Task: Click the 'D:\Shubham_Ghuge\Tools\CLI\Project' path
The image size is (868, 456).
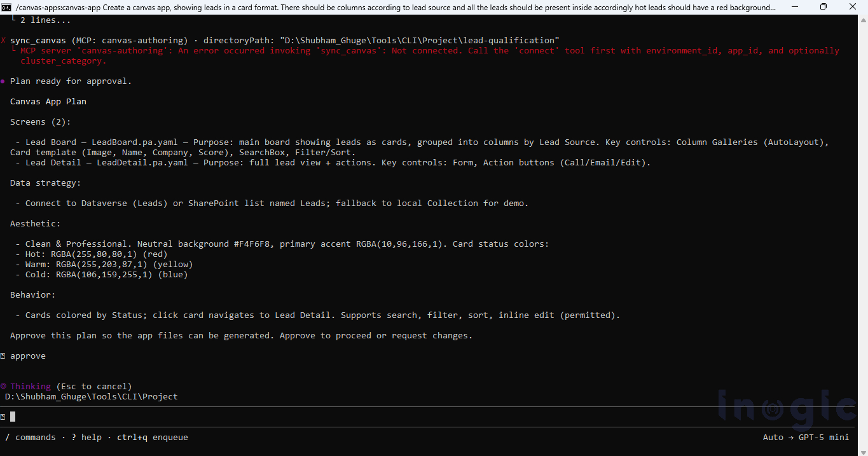Action: tap(92, 397)
